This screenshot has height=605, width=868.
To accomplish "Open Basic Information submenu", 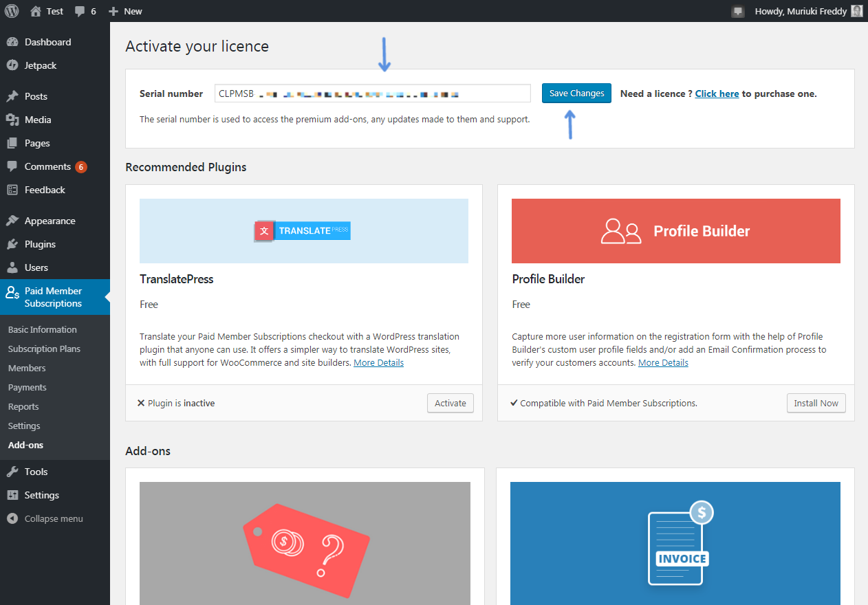I will (43, 329).
